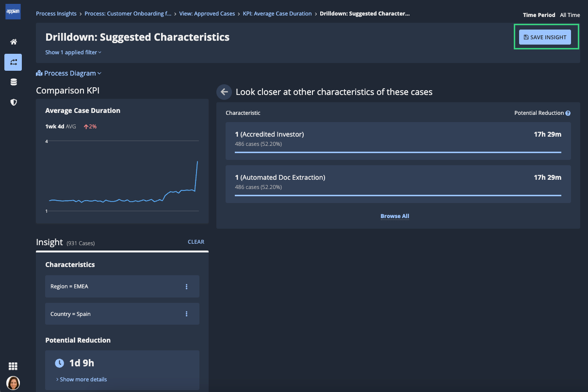This screenshot has height=392, width=588.
Task: Open Process: Customer Onboarding breadcrumb
Action: click(128, 14)
